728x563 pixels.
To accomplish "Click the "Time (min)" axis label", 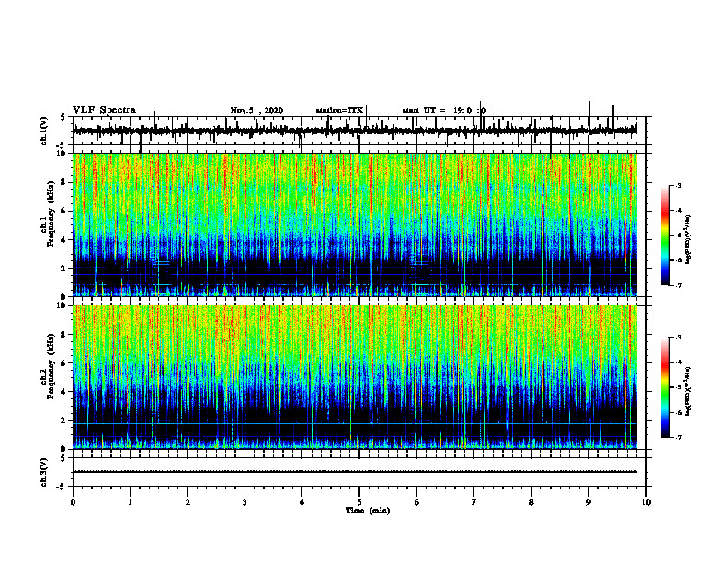I will pyautogui.click(x=368, y=511).
